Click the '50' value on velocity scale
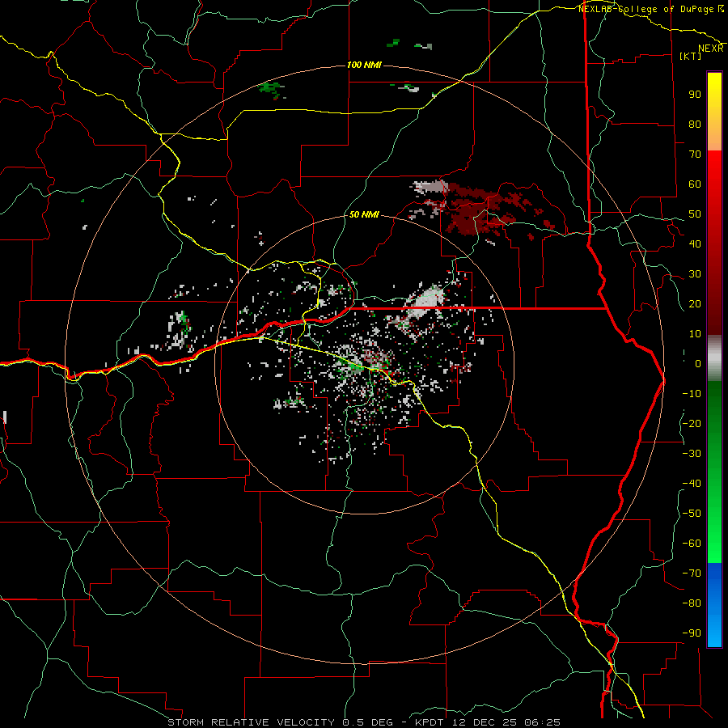This screenshot has height=728, width=728. 695,214
